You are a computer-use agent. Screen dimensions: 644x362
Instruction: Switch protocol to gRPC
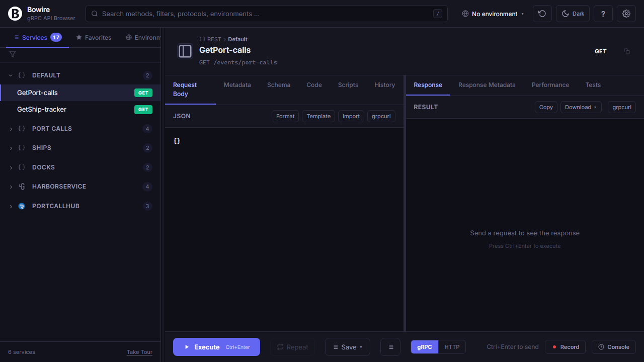tap(425, 347)
